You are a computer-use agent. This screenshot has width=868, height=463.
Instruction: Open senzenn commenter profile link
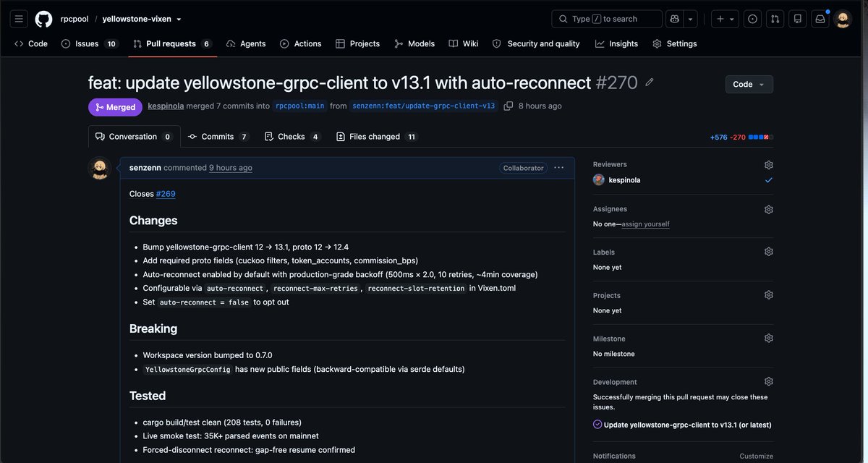tap(145, 168)
